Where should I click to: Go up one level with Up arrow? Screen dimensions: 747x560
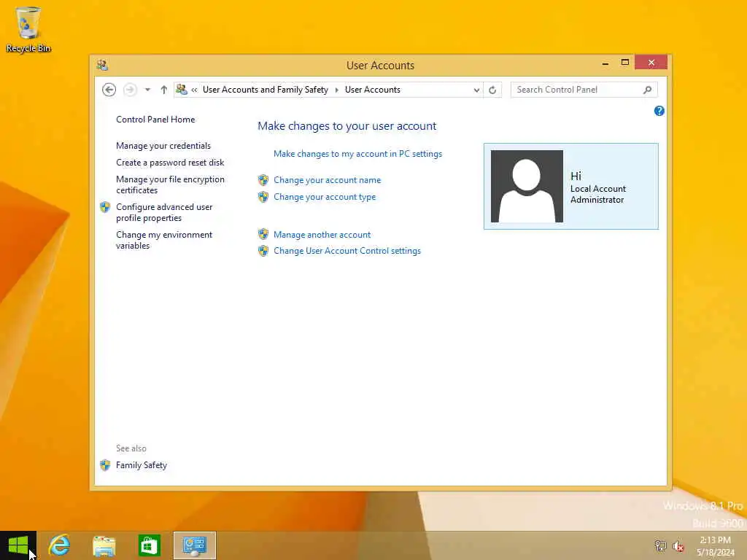[164, 90]
